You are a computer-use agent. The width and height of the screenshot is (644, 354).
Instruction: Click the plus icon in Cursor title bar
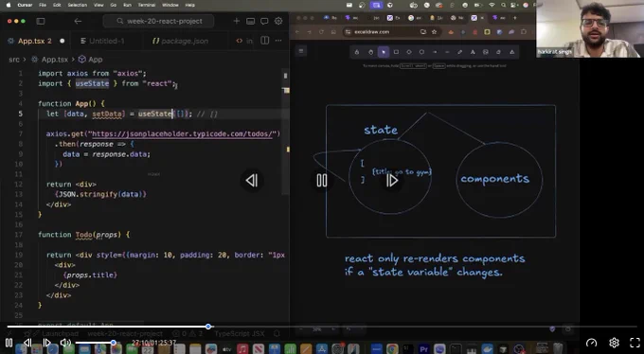pos(237,21)
